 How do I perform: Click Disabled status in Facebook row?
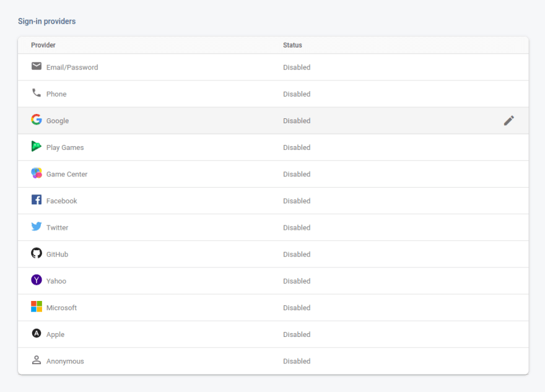pos(297,201)
